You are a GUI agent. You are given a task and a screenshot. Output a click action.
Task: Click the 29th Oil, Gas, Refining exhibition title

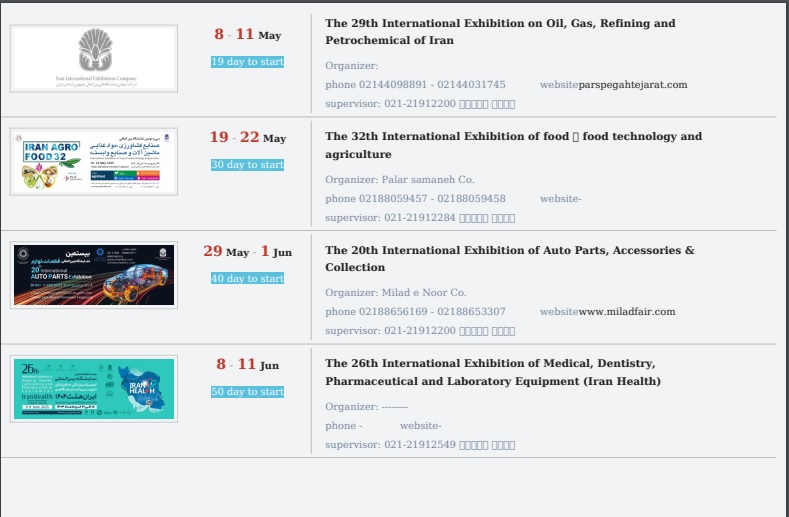pos(500,32)
